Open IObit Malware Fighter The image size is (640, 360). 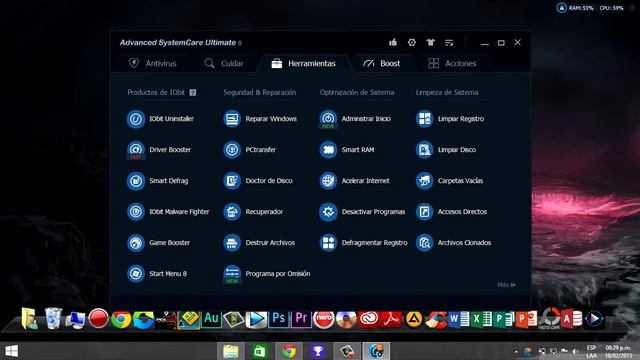pos(168,212)
